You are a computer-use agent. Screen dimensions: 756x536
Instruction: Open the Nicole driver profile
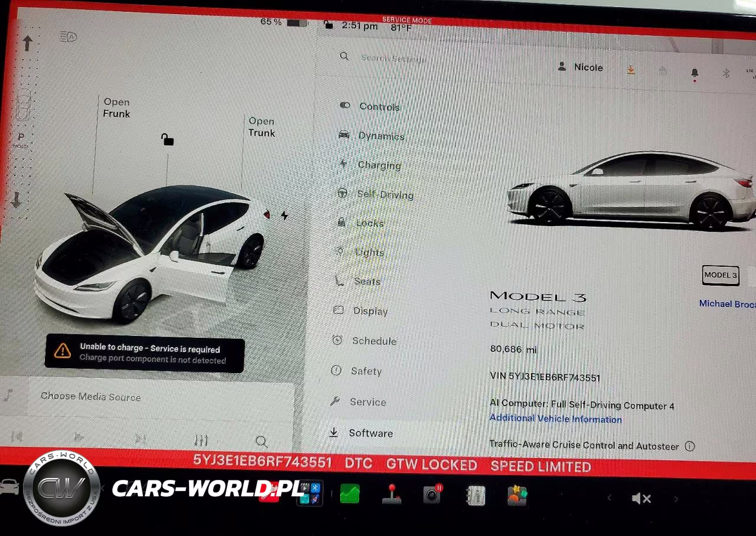coord(580,67)
